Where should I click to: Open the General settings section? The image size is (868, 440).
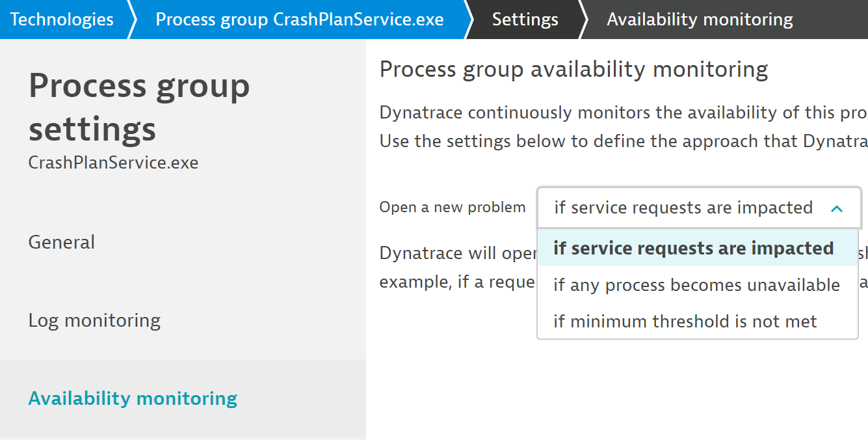[x=62, y=242]
